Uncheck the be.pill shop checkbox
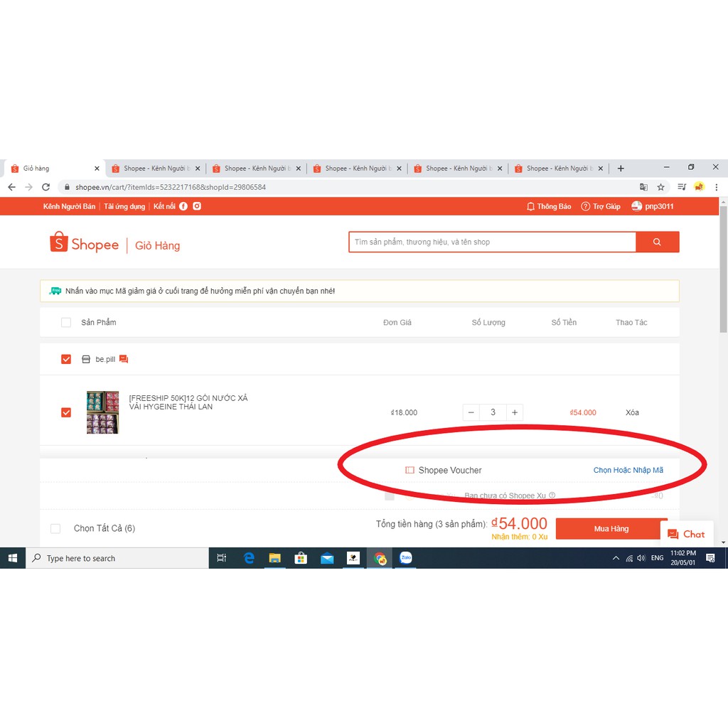728x728 pixels. (x=66, y=359)
